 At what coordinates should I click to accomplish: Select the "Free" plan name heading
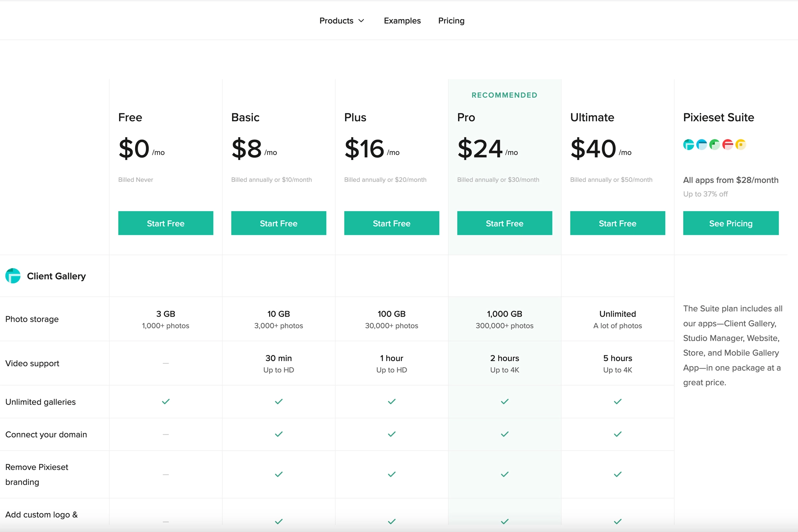(x=130, y=117)
